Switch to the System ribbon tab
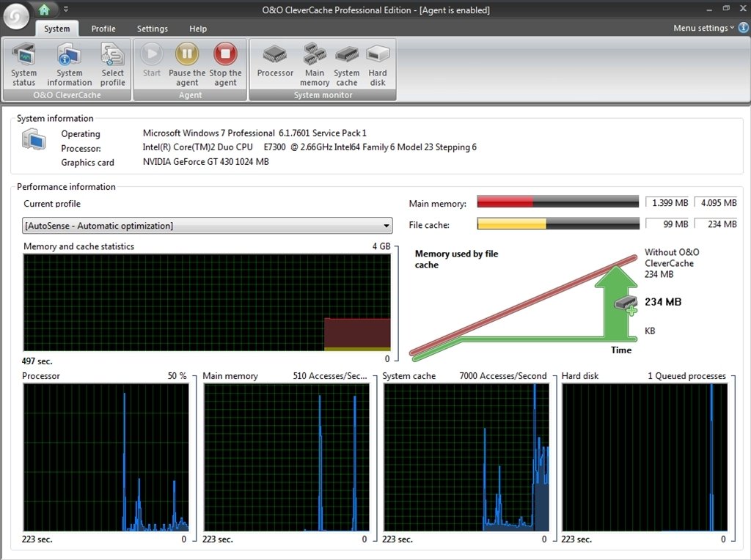The width and height of the screenshot is (751, 560). point(57,29)
